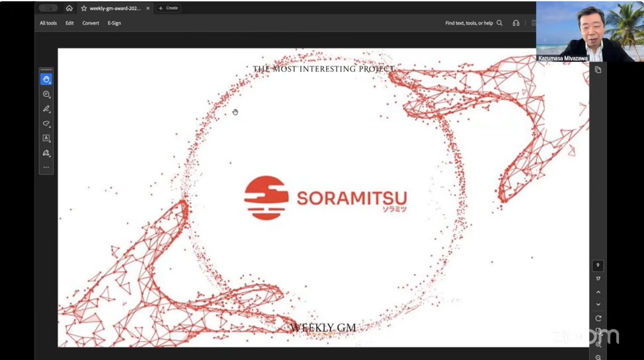This screenshot has width=644, height=360.
Task: Click the page number field showing 9
Action: pyautogui.click(x=598, y=265)
